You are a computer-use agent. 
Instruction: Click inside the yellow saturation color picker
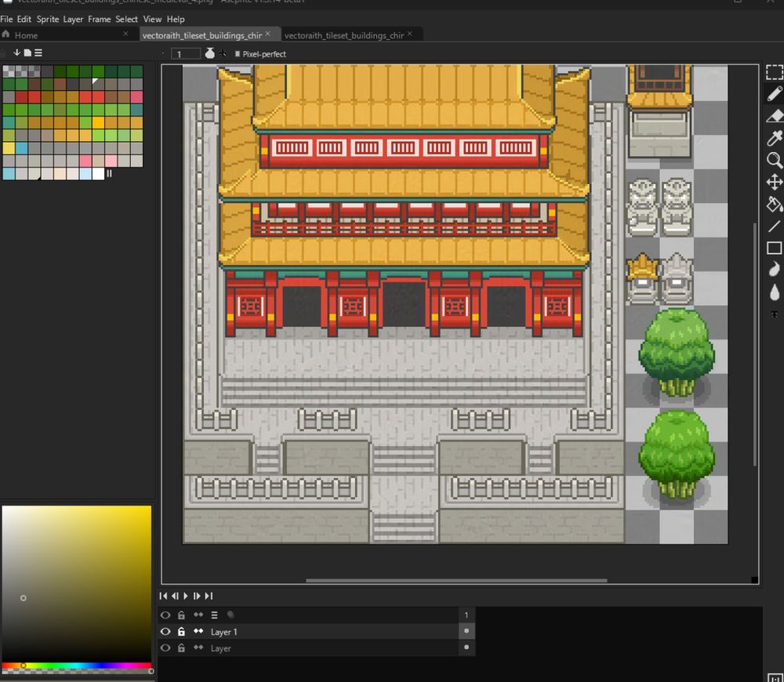[x=77, y=583]
